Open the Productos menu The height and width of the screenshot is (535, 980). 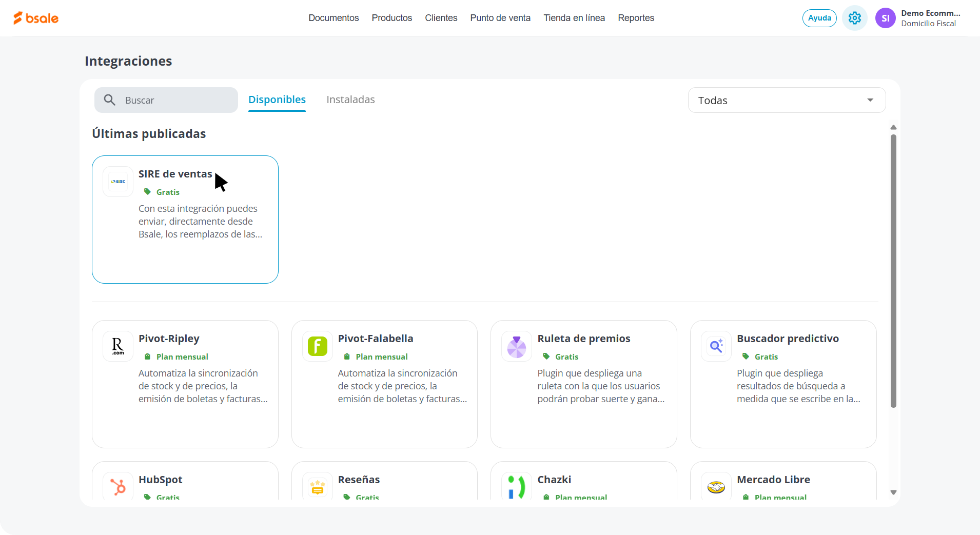392,18
